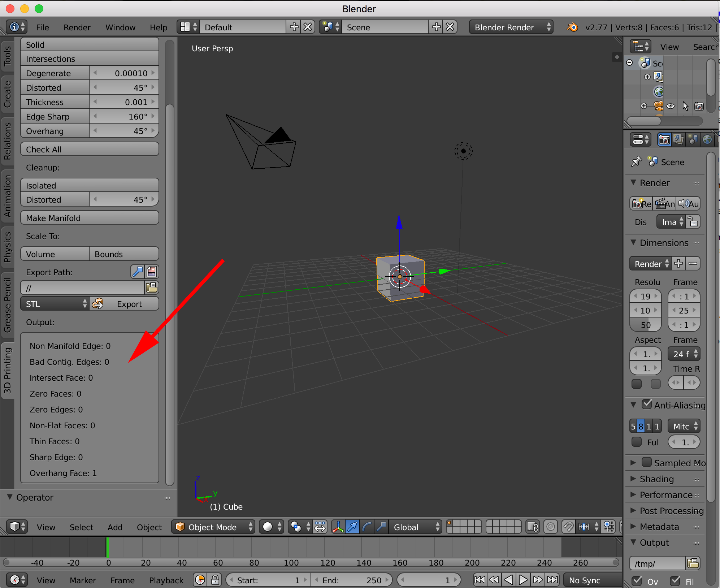The height and width of the screenshot is (588, 720).
Task: Open the pivot point selector
Action: click(300, 527)
